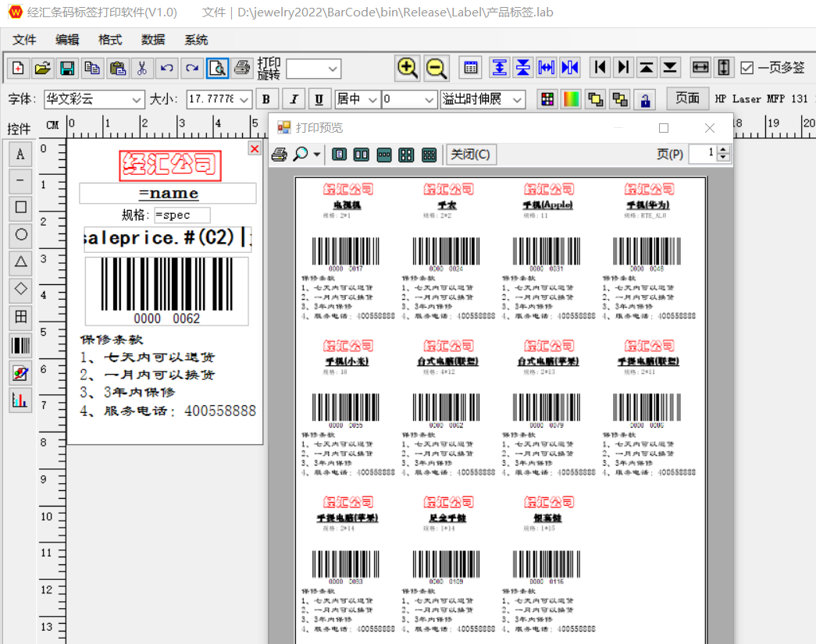Show four-page view in print preview

[x=407, y=155]
